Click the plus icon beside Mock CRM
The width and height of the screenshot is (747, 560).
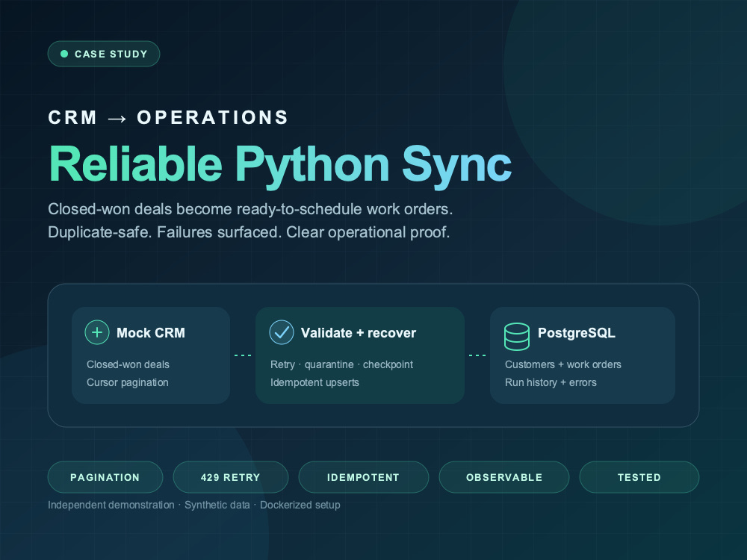click(x=97, y=332)
